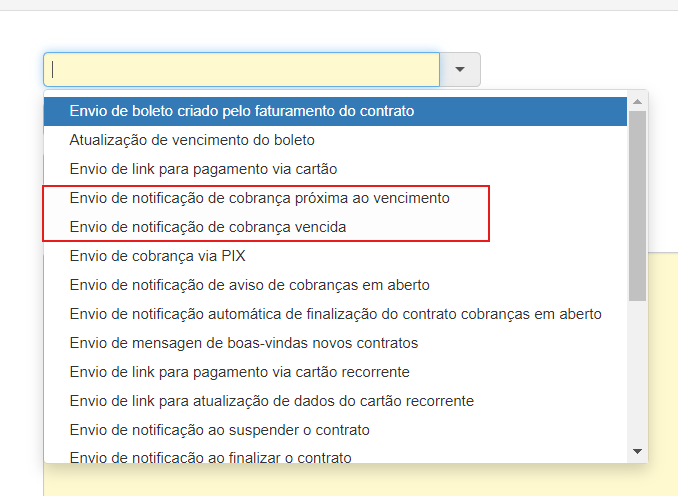Click the list scrollbar up arrow

tap(637, 102)
